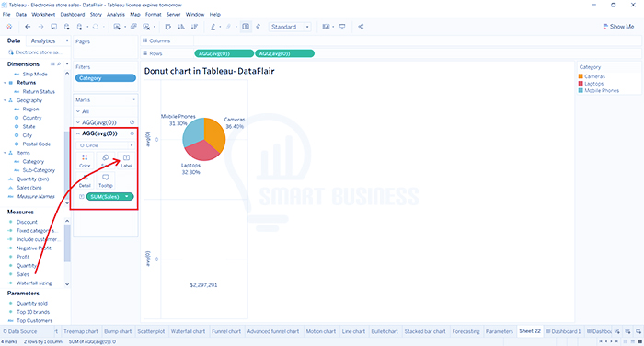Click the Cameras orange legend swatch
This screenshot has height=346, width=644.
(581, 76)
